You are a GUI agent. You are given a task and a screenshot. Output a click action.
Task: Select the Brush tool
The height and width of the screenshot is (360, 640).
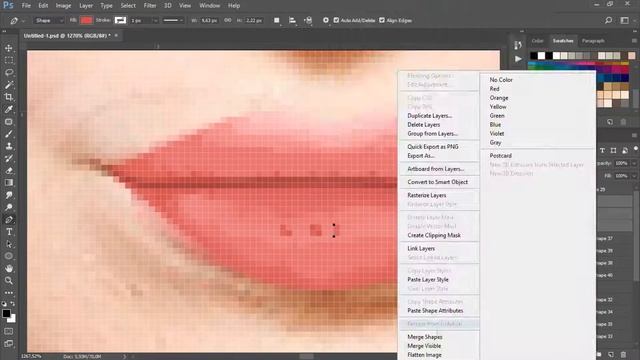9,134
